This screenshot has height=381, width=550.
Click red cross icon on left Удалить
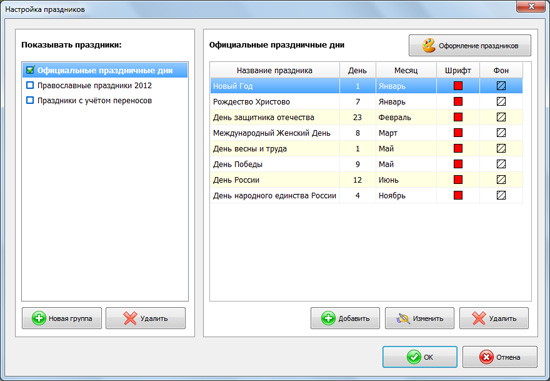[130, 318]
